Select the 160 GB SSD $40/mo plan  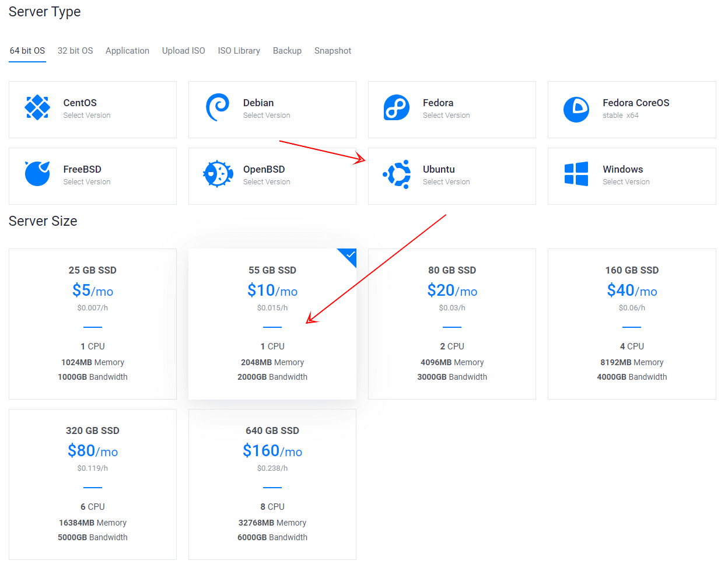[632, 324]
